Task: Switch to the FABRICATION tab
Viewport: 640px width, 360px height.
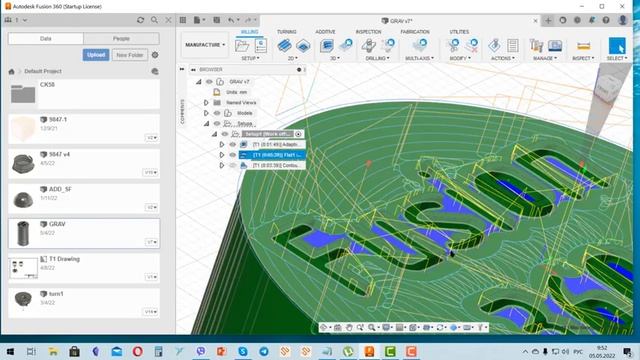Action: [x=415, y=32]
